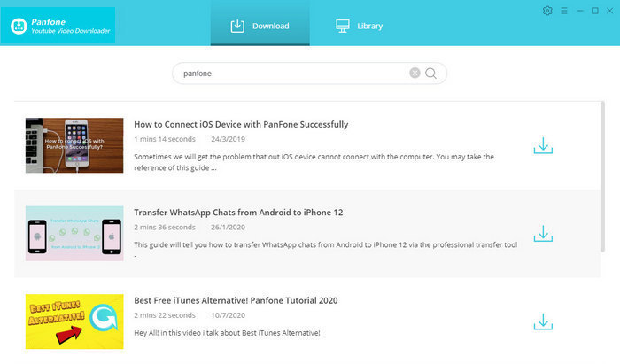Select title 'Best Free iTunes Alternative! Panfone Tutorial 2020'
The image size is (620, 364).
[236, 301]
